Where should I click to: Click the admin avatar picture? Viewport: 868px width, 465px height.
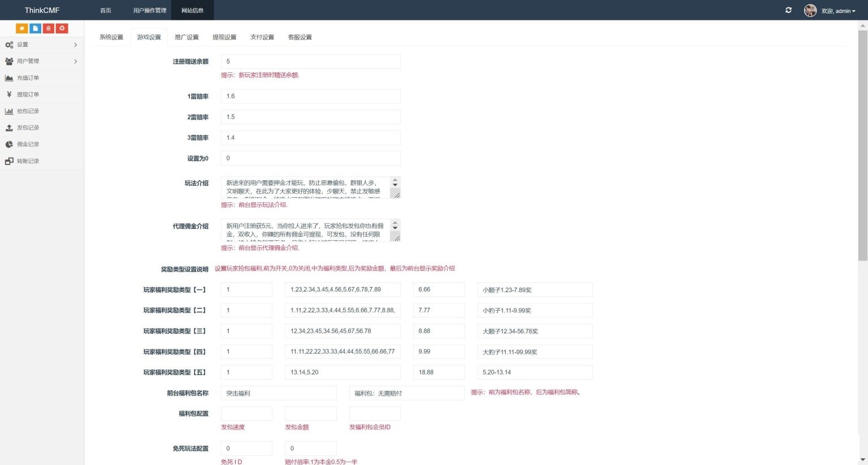tap(810, 10)
